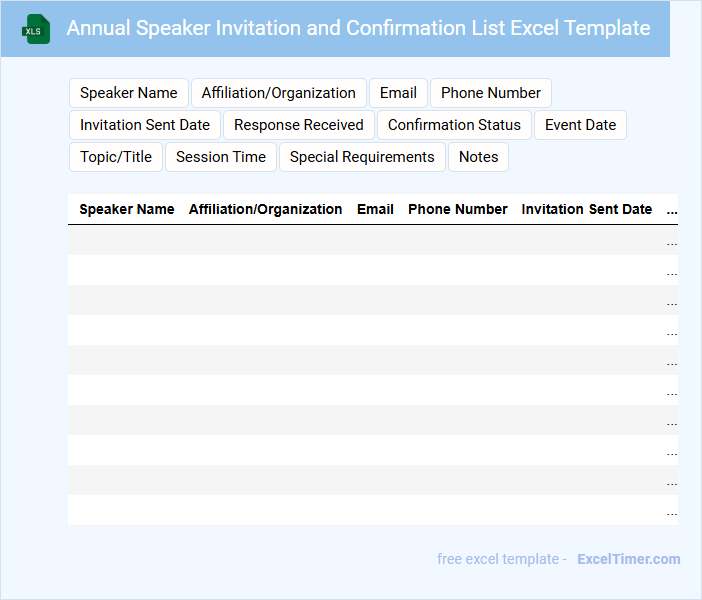Click the Event Date tag
Image resolution: width=702 pixels, height=600 pixels.
coord(580,125)
